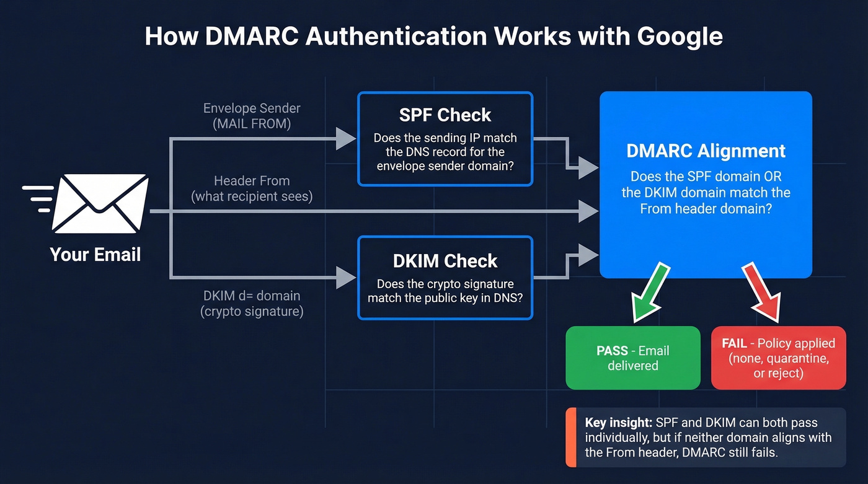The height and width of the screenshot is (484, 868).
Task: Expand the Header From label
Action: click(x=251, y=188)
